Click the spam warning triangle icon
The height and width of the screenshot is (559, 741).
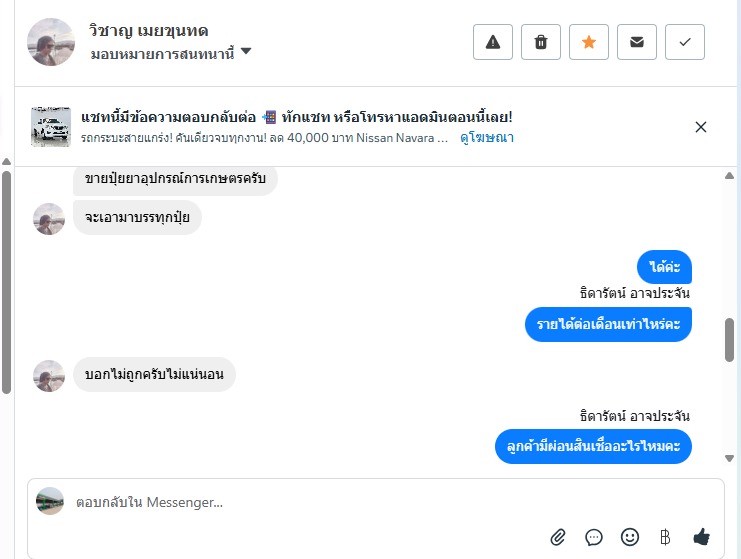[492, 42]
